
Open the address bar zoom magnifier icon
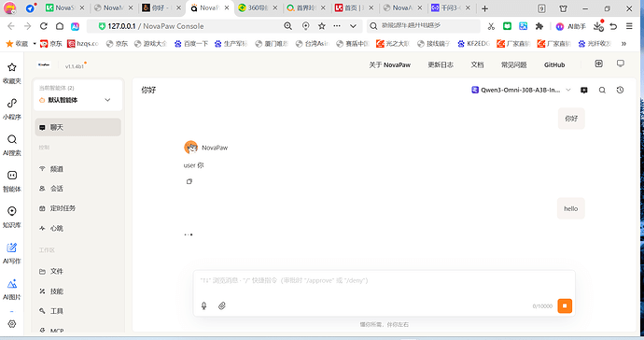coord(287,26)
